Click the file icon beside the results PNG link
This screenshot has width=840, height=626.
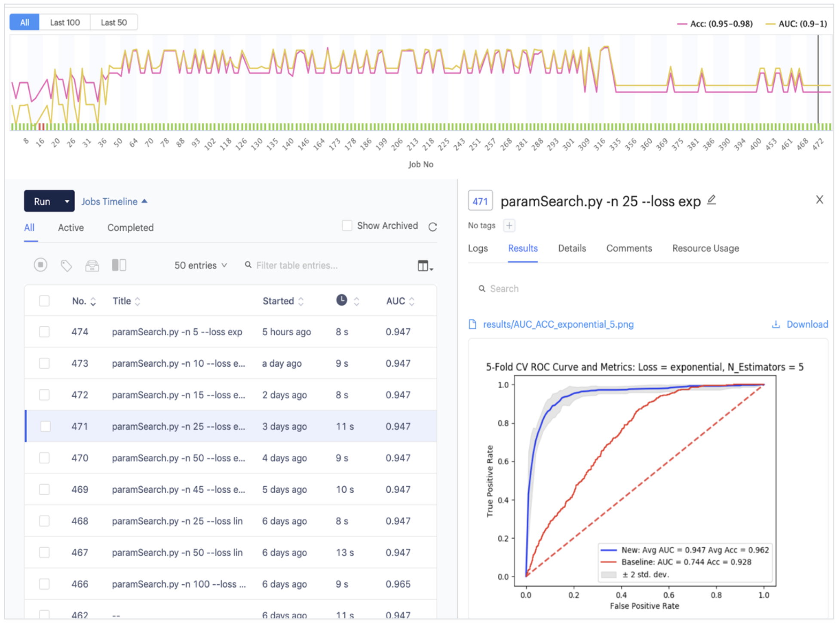(472, 324)
